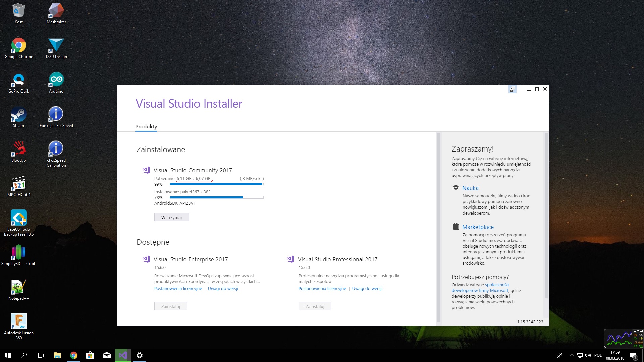644x362 pixels.
Task: Click the products list vertical scrollbar
Action: [438, 228]
